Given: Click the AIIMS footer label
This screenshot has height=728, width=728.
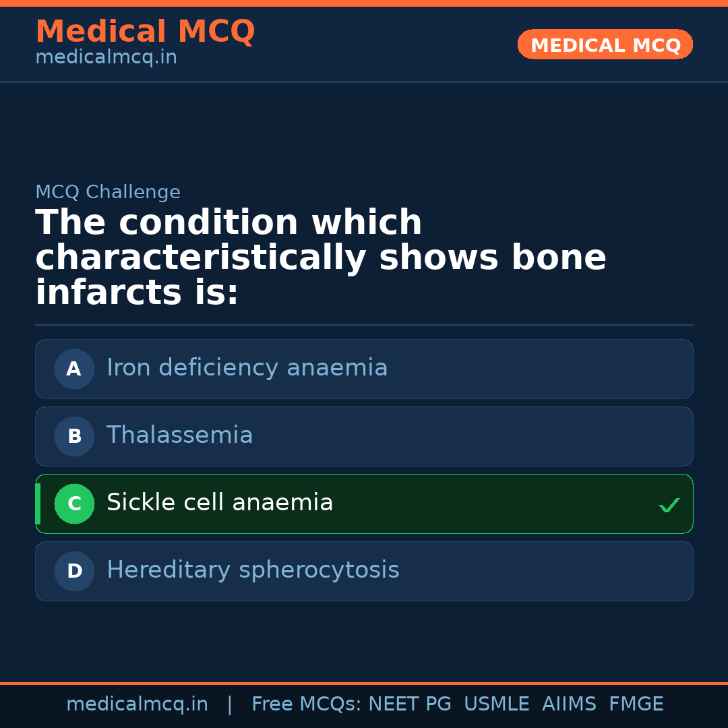Looking at the screenshot, I should coord(569,704).
